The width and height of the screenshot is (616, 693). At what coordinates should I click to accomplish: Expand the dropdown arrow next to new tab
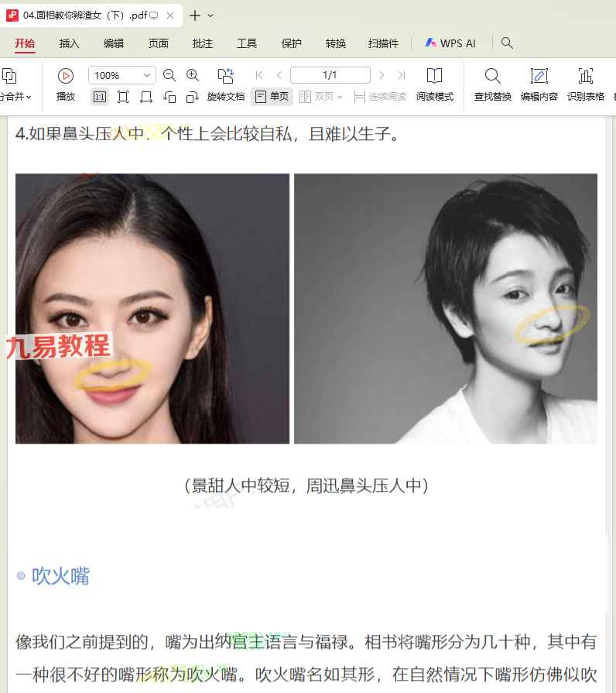pos(211,15)
